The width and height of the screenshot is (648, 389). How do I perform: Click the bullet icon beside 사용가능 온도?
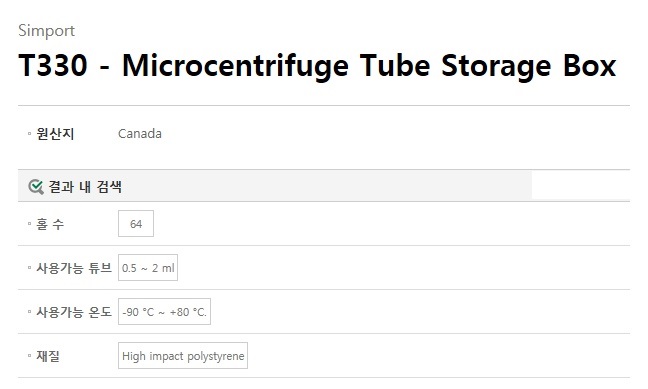tap(29, 312)
